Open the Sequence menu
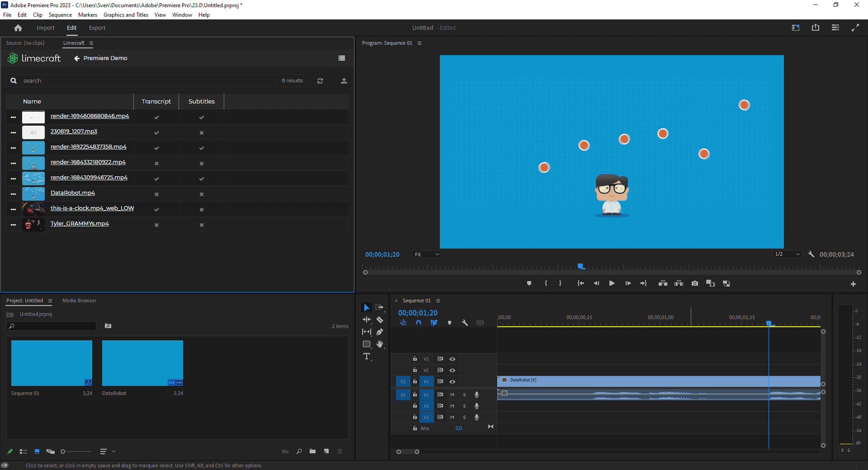This screenshot has width=868, height=470. coord(60,15)
